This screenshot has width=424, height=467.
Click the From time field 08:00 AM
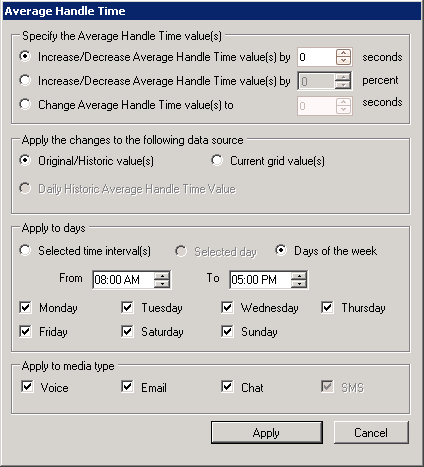pyautogui.click(x=123, y=280)
